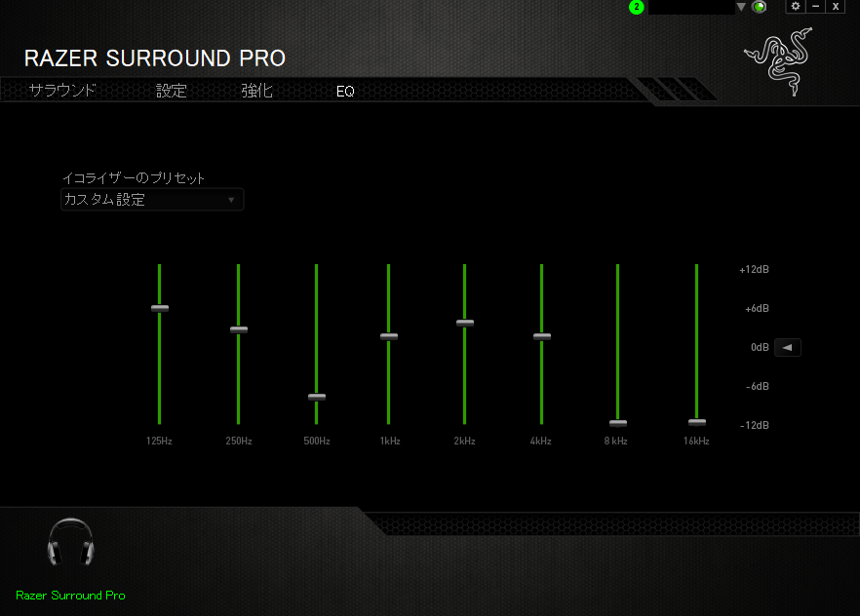Screen dimensions: 860x616
Task: Switch to the 強化 tab
Action: pos(256,91)
